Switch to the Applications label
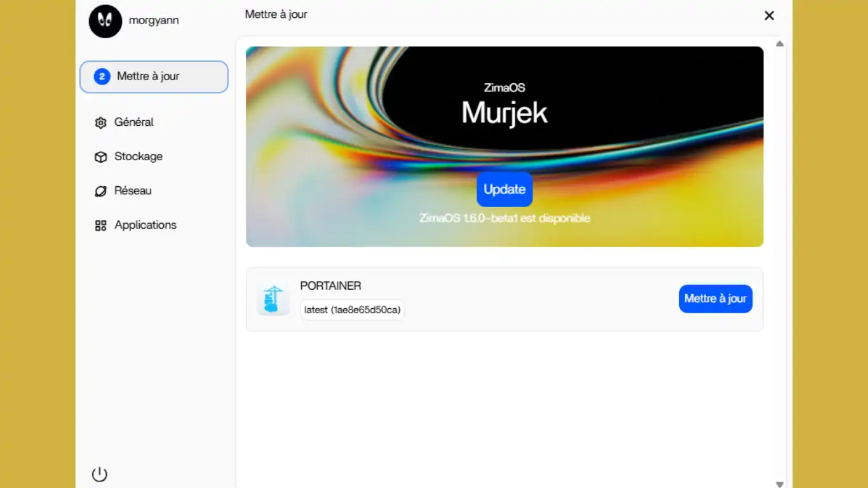This screenshot has width=868, height=488. [146, 225]
